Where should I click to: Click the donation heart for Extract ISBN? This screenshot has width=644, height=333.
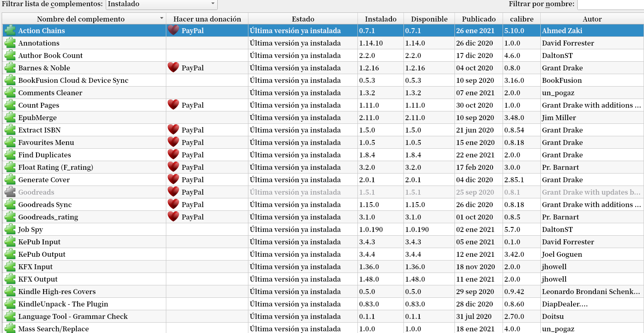(173, 130)
